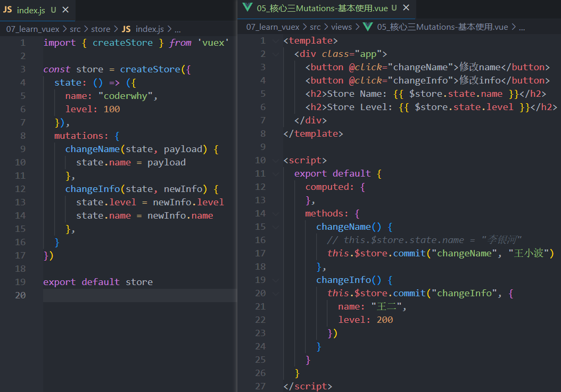Click the Vue icon in the right breadcrumb
This screenshot has width=561, height=392.
368,27
